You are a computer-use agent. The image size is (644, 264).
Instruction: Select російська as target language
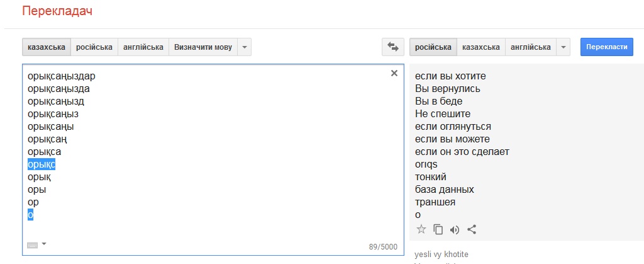(x=433, y=47)
